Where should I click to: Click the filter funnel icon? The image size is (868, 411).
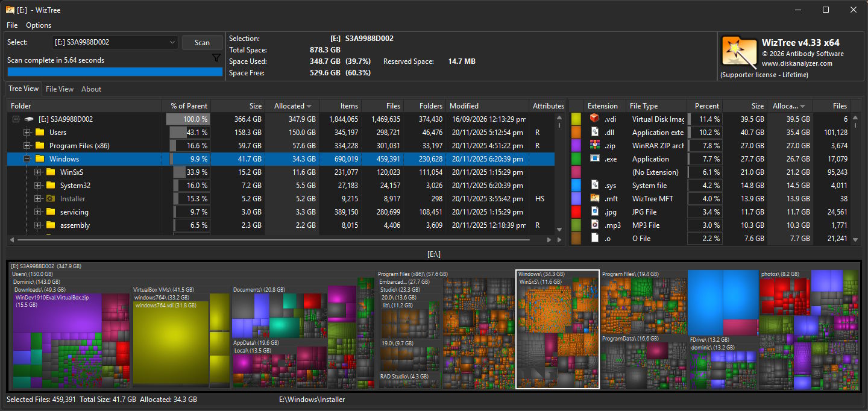[216, 58]
